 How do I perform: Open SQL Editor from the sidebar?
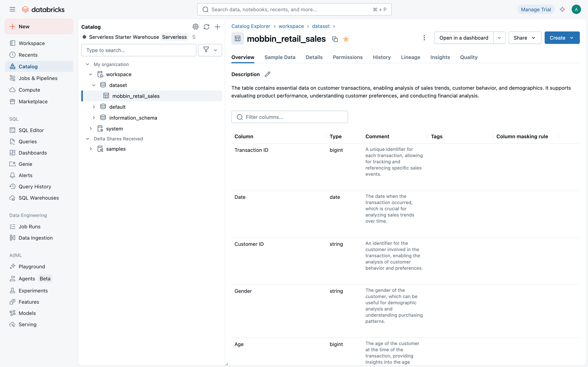click(x=31, y=130)
